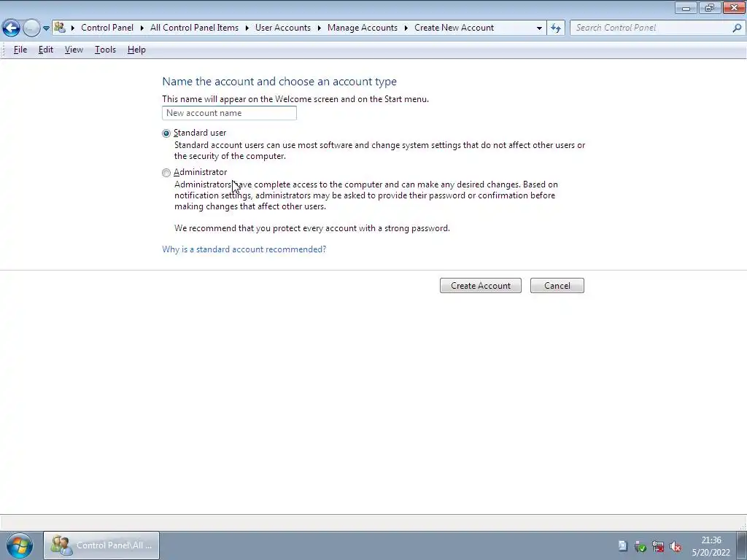The height and width of the screenshot is (560, 747).
Task: Open the View menu
Action: click(x=74, y=50)
